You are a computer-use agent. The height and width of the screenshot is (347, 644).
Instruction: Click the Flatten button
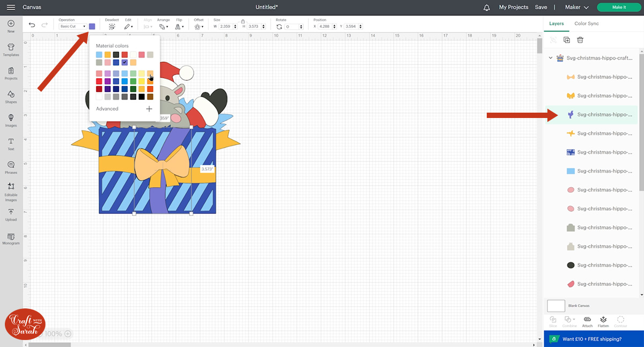coord(603,321)
